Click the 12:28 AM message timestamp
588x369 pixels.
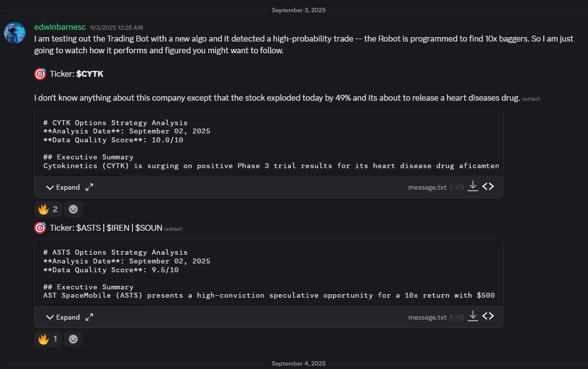click(x=116, y=28)
